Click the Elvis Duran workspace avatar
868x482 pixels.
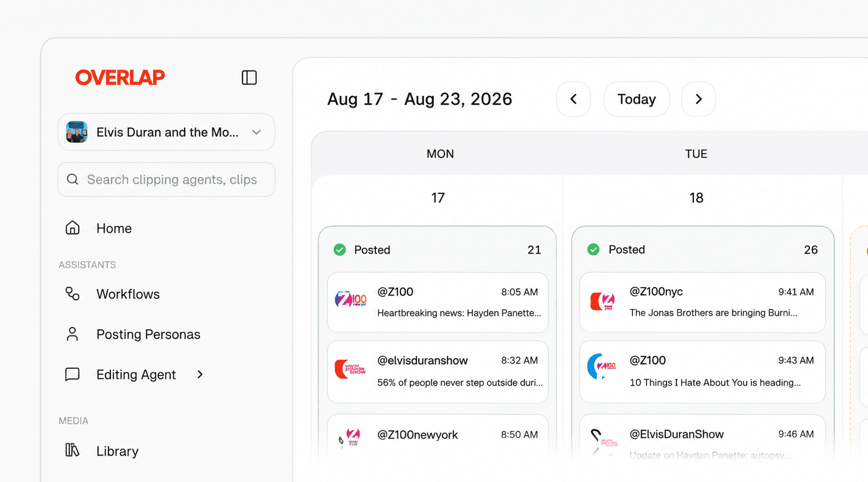77,132
